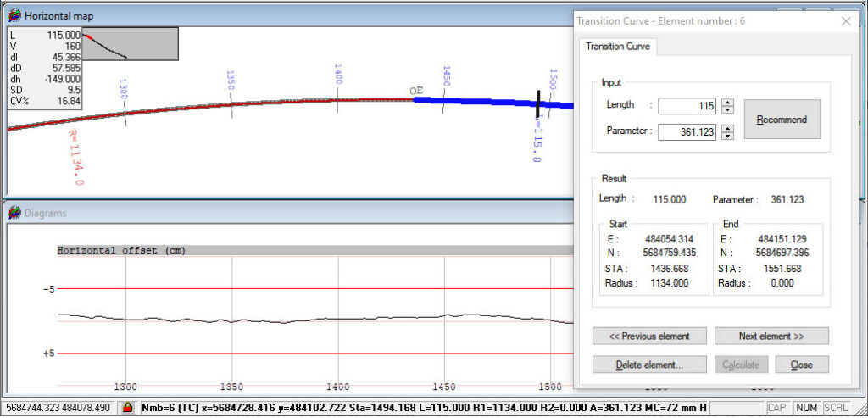Click the Delete element button
The width and height of the screenshot is (868, 418).
click(x=649, y=365)
